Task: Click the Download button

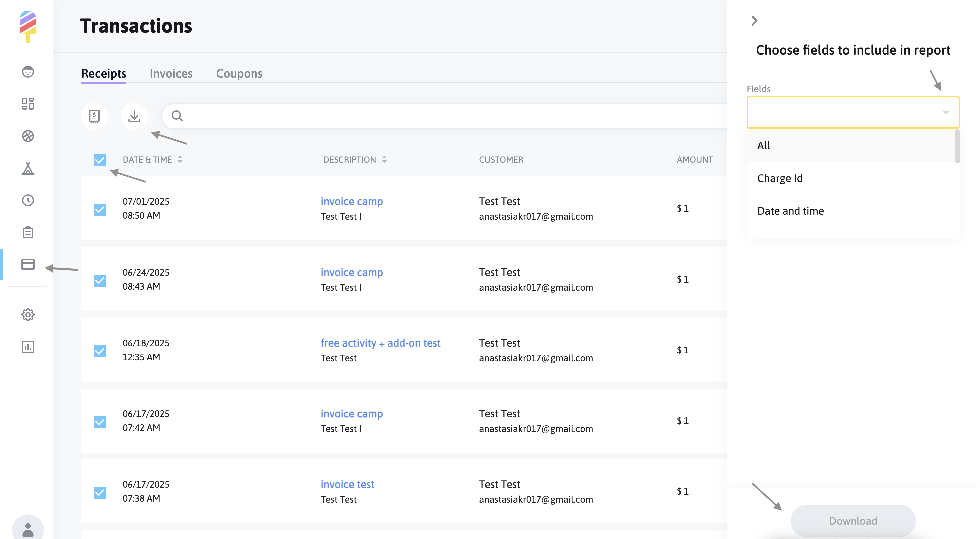Action: pos(853,520)
